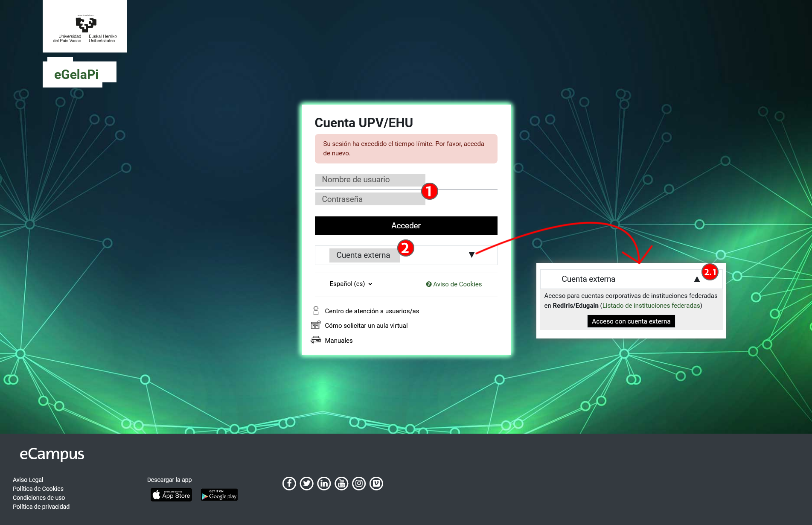Click the Nombre de usuario field
This screenshot has height=525, width=812.
tap(370, 179)
